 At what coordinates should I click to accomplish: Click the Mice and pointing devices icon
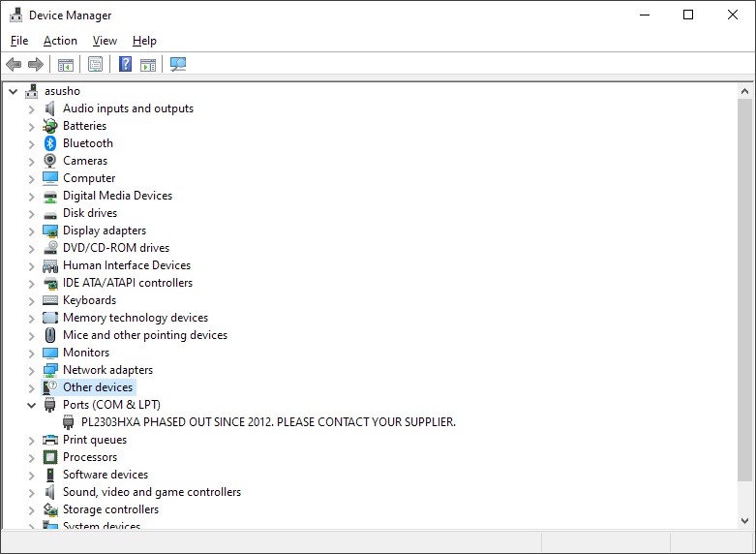[50, 335]
